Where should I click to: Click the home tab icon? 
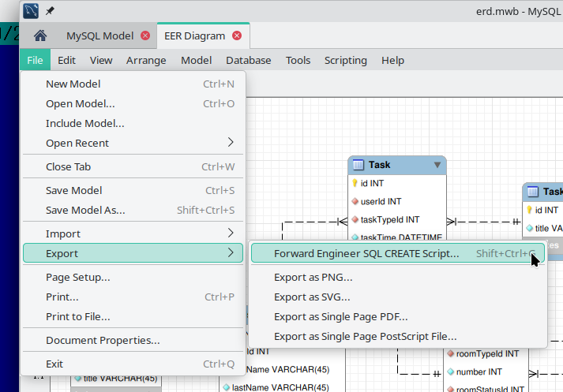pyautogui.click(x=40, y=36)
